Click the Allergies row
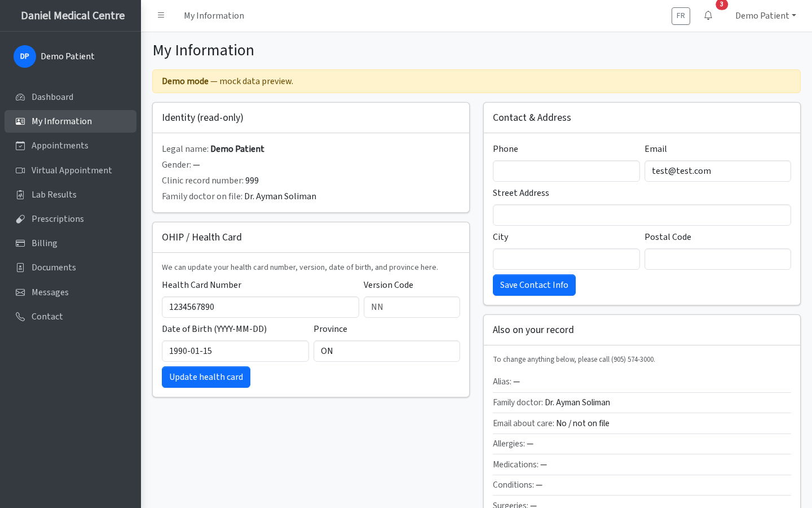Viewport: 812px width, 508px height. tap(642, 444)
